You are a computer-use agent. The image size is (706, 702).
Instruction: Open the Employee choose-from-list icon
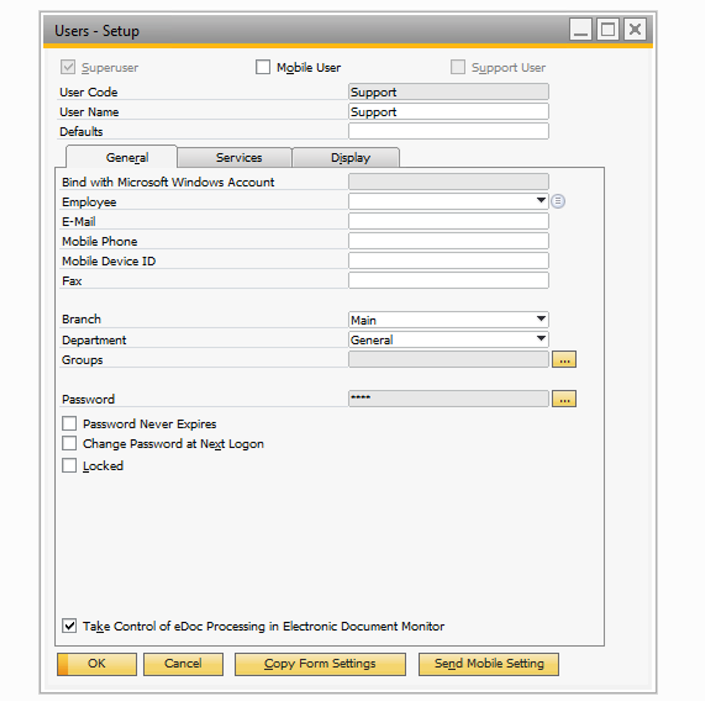pos(558,201)
